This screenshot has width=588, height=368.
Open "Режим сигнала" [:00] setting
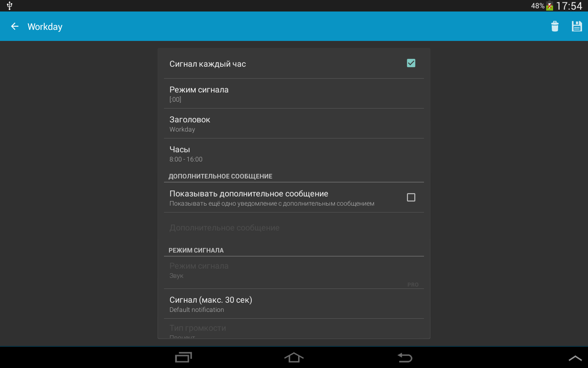pos(294,94)
